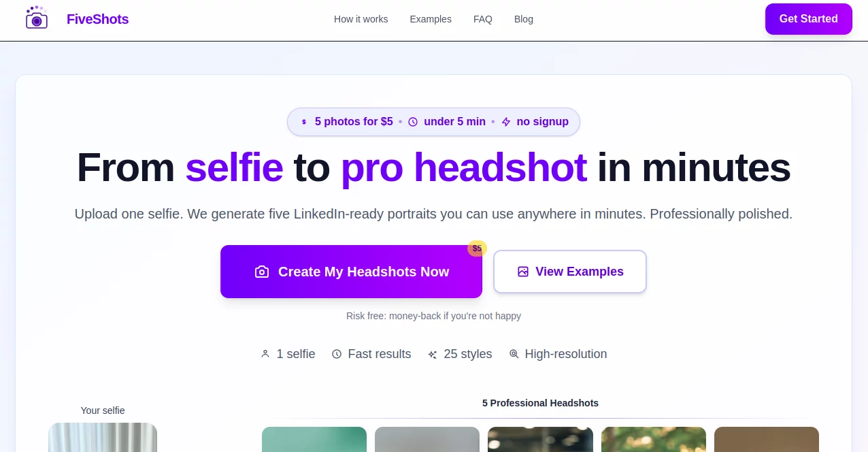
Task: Click the dollar icon before "5 photos for $5"
Action: [304, 122]
